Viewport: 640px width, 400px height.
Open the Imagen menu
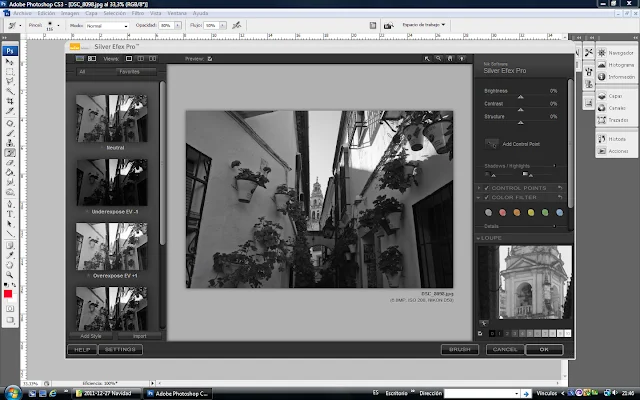70,13
